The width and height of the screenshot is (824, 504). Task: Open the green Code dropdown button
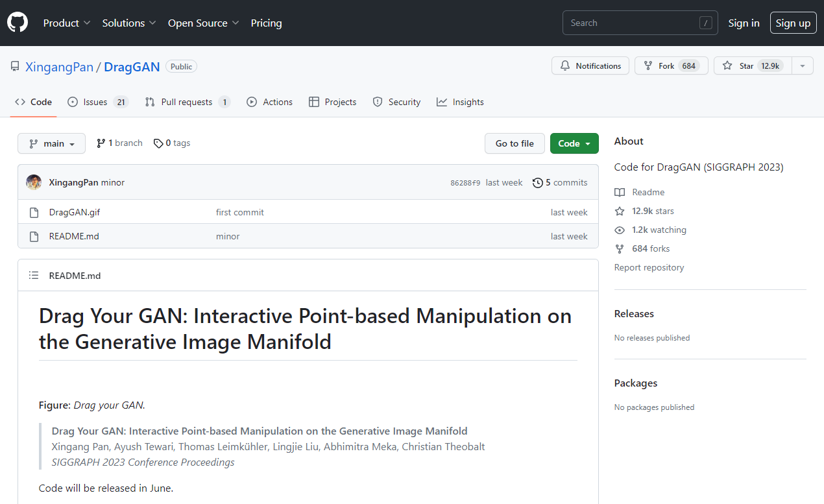click(574, 143)
